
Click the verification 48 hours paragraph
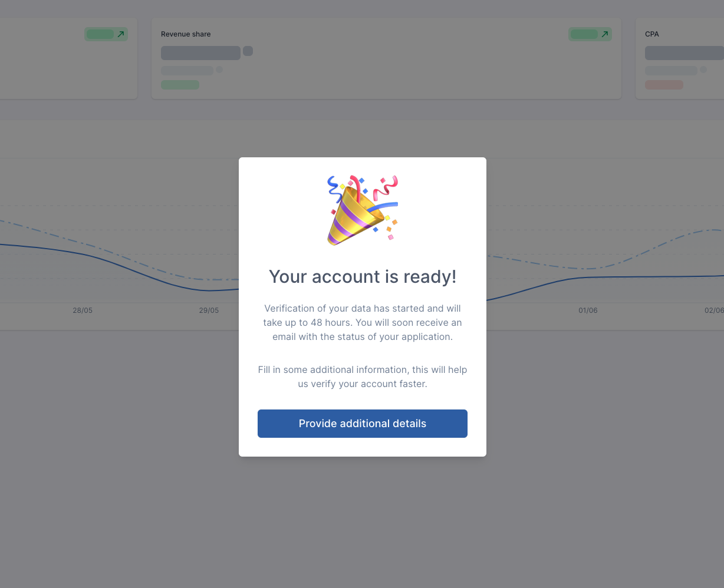click(363, 323)
